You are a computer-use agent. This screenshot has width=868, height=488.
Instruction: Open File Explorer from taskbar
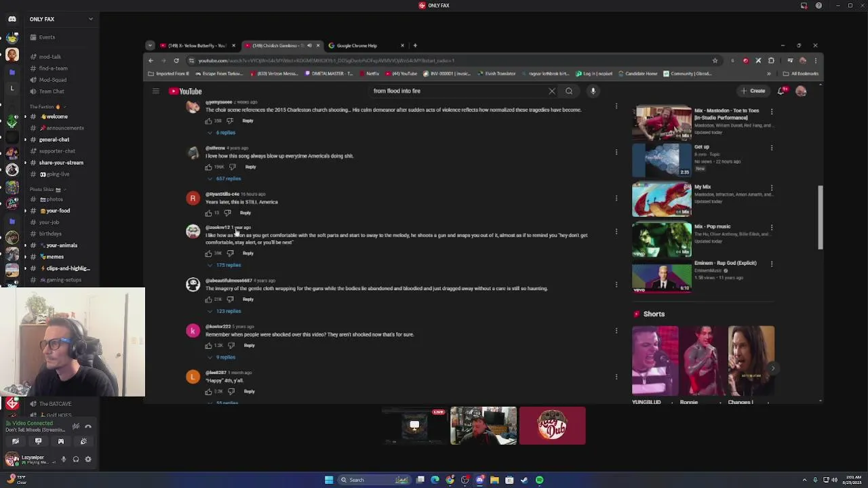(494, 480)
